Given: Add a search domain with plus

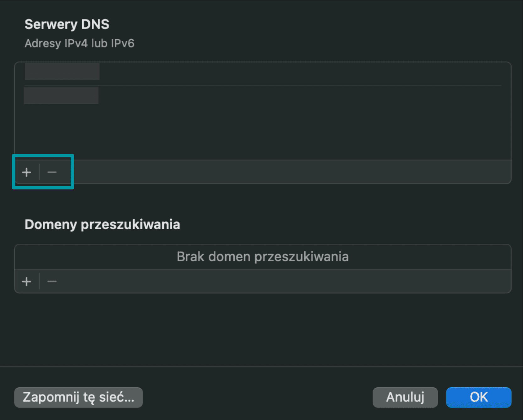Looking at the screenshot, I should pos(27,281).
